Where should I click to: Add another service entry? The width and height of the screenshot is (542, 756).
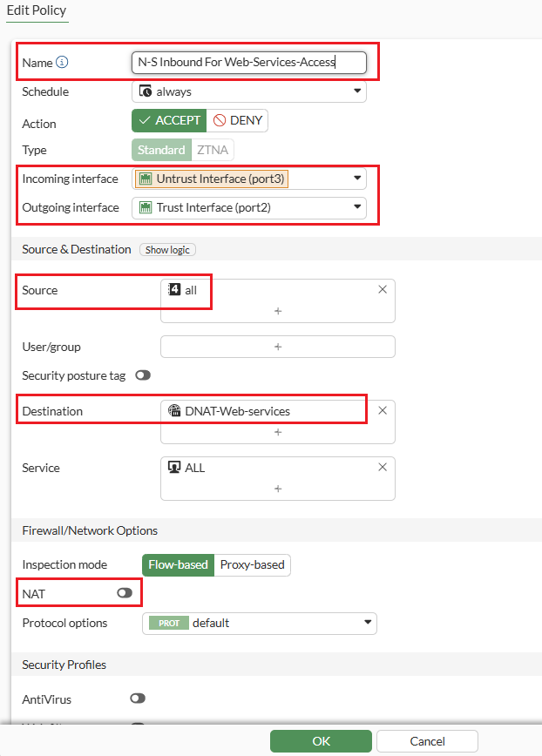[x=278, y=489]
